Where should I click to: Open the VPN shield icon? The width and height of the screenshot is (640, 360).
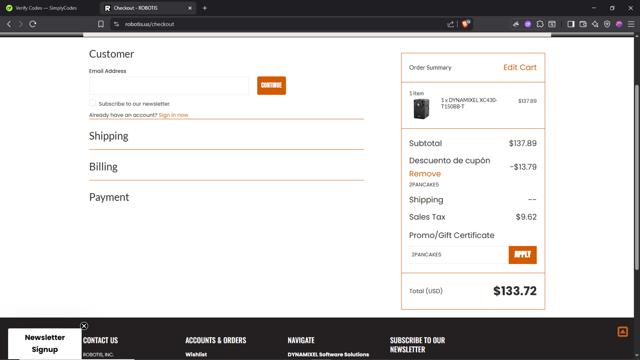607,24
